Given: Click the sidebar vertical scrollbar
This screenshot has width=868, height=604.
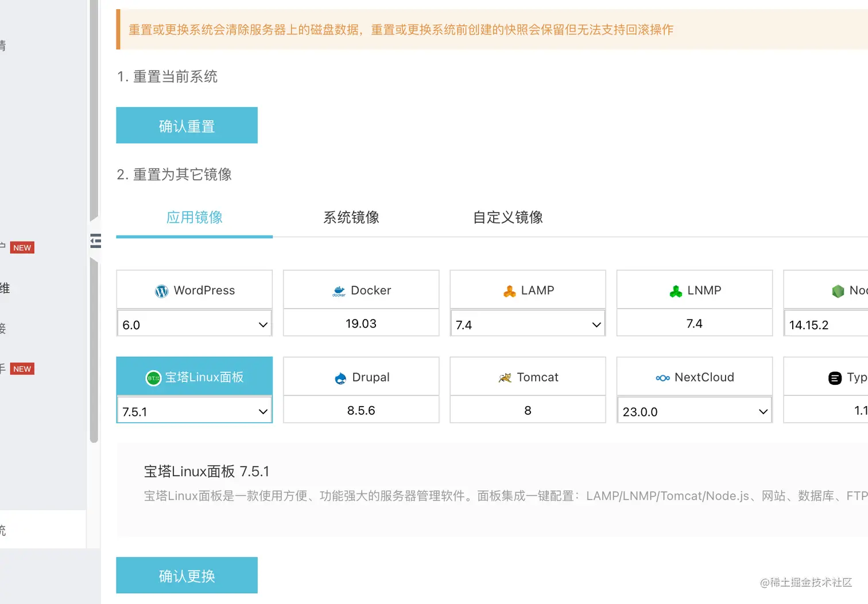Looking at the screenshot, I should pos(94,221).
